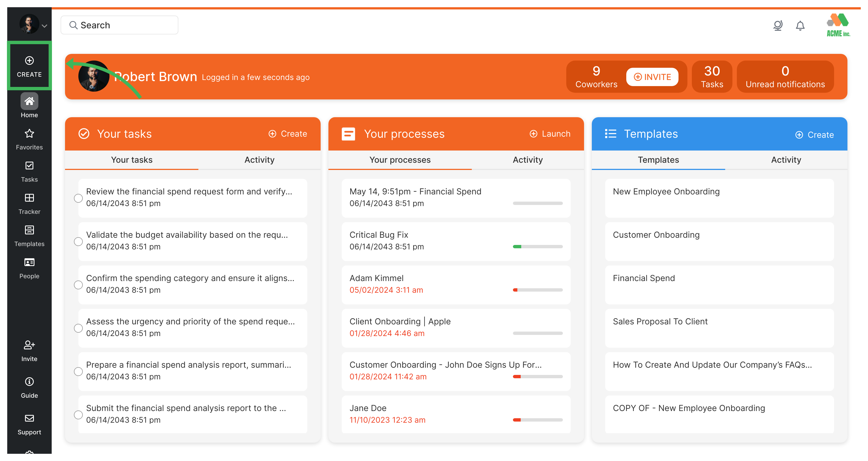The image size is (868, 461).
Task: Click the ACME inc. logo
Action: tap(838, 25)
